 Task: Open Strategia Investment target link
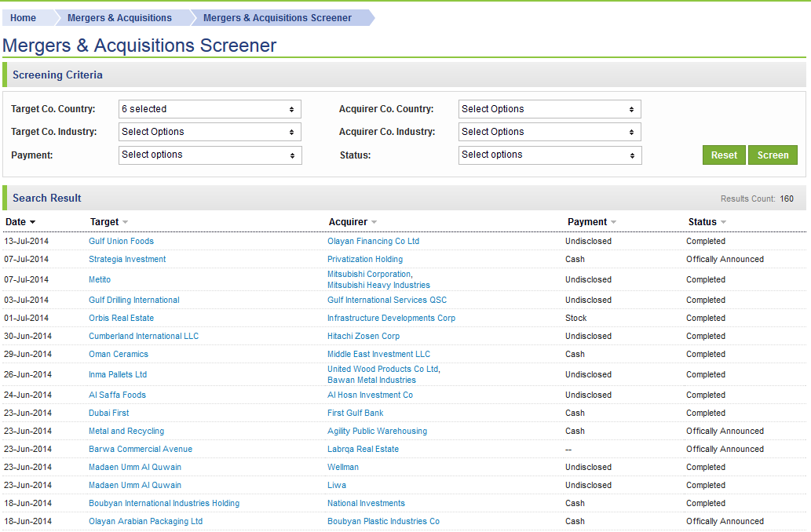pos(127,259)
